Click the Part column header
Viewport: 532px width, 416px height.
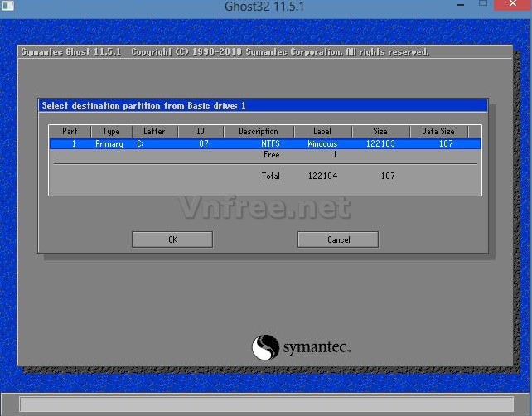coord(70,131)
